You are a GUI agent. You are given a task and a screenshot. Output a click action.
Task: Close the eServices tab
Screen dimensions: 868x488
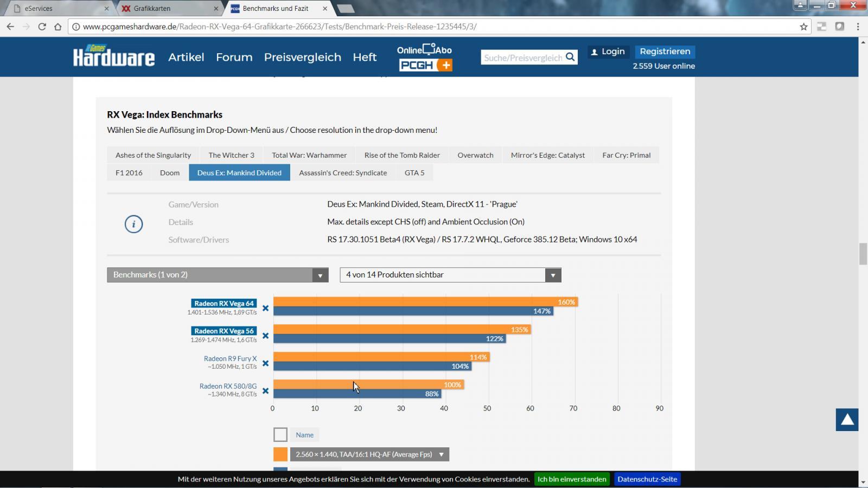click(106, 9)
